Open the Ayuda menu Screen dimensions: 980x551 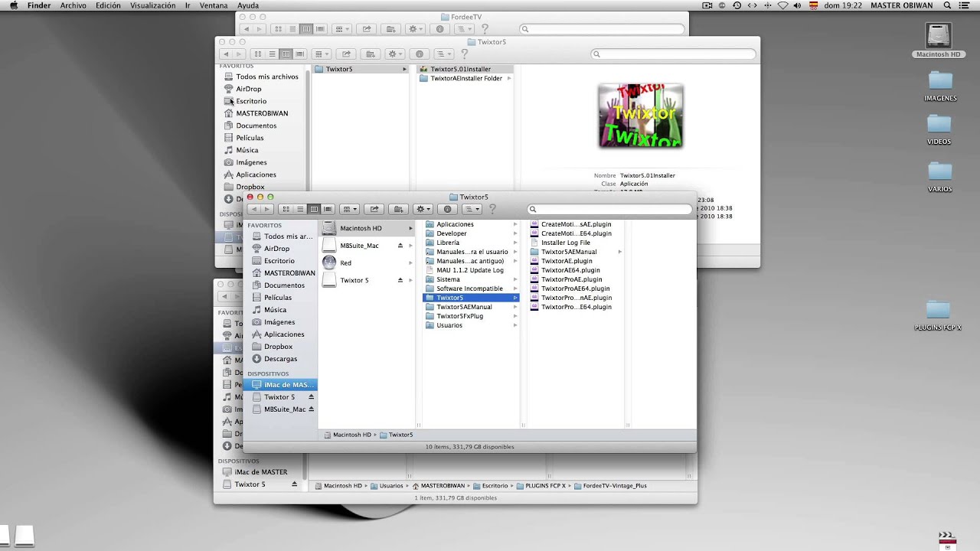coord(248,5)
